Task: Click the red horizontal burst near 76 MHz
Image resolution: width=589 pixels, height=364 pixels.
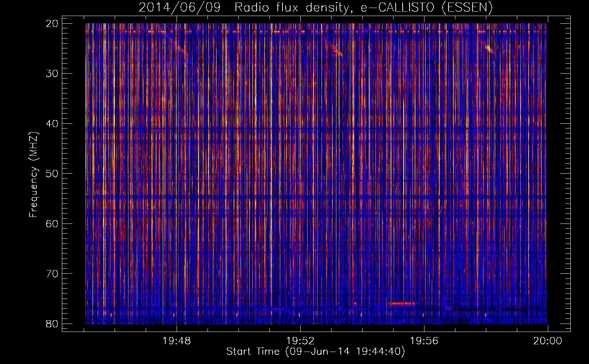Action: (x=402, y=303)
